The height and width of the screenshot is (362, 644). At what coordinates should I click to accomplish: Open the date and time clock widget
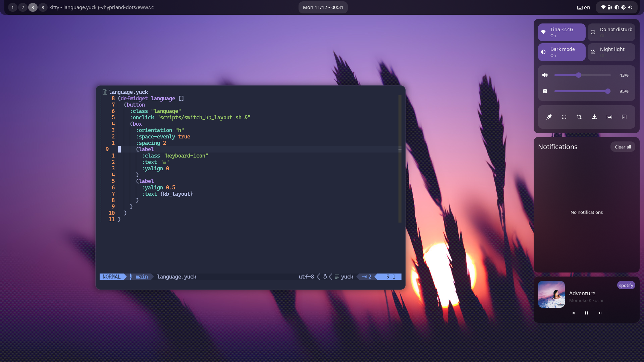click(323, 7)
